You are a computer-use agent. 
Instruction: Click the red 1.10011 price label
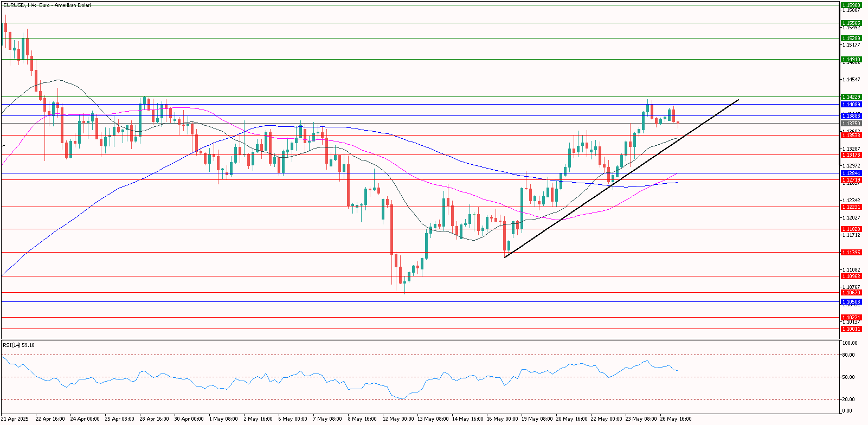pos(851,329)
